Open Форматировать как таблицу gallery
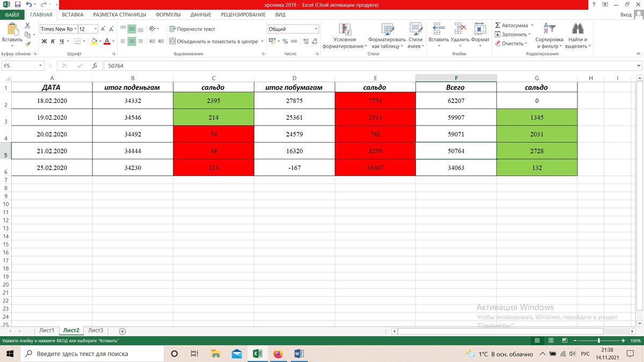The width and height of the screenshot is (644, 362). pos(387,36)
